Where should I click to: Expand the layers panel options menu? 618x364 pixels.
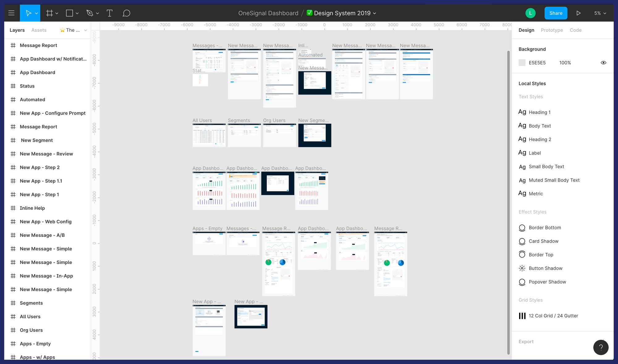[85, 30]
